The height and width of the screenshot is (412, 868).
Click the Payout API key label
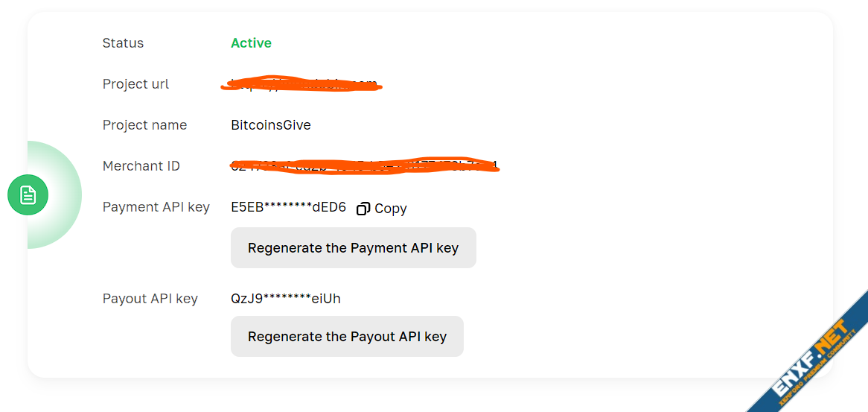coord(150,299)
